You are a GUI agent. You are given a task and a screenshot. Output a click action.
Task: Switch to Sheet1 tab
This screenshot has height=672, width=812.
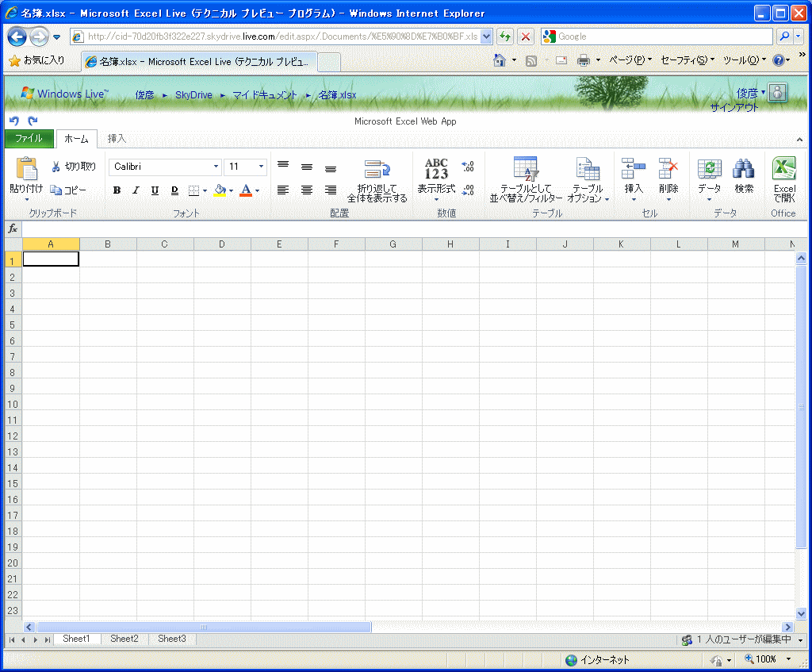tap(76, 639)
